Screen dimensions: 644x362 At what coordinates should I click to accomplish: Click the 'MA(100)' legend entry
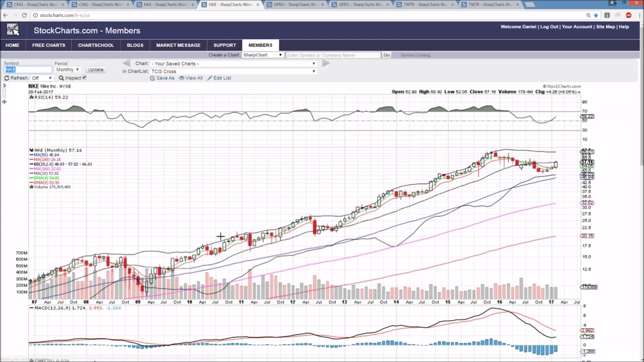click(x=45, y=169)
